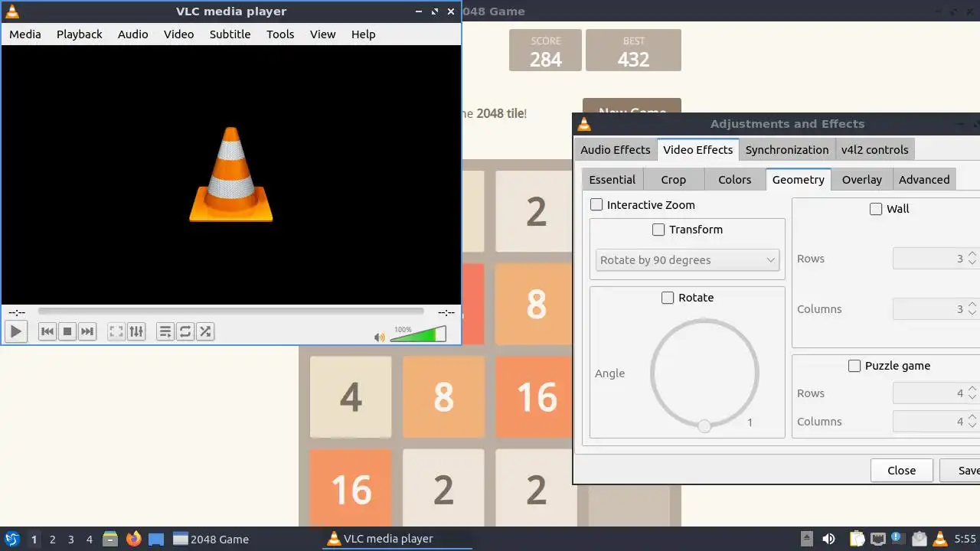Open the system volume tray icon
980x551 pixels.
click(x=828, y=539)
